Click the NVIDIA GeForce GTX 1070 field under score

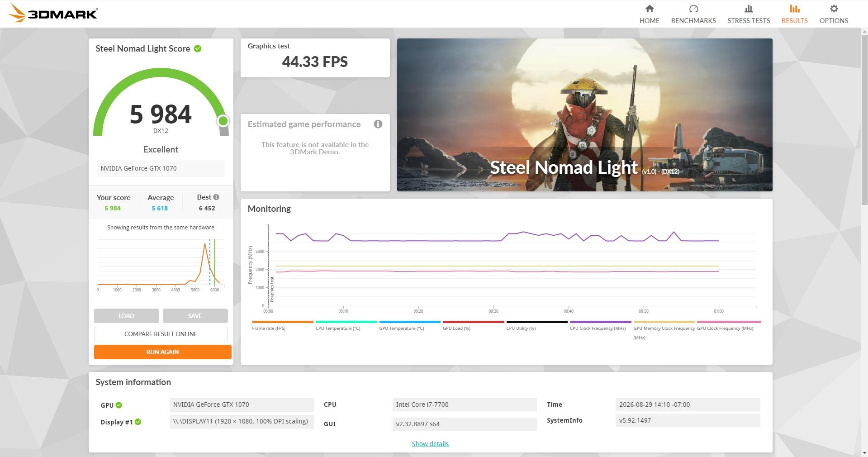click(161, 168)
